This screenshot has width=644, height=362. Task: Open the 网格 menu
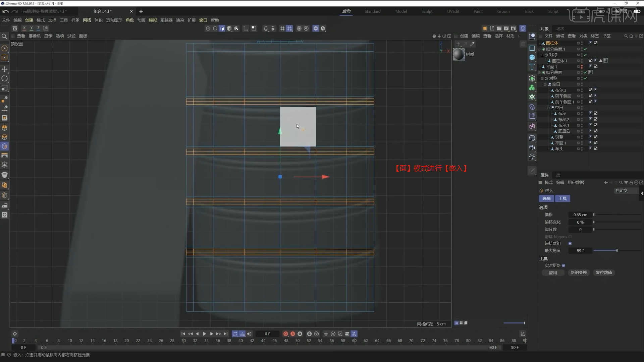(87, 20)
